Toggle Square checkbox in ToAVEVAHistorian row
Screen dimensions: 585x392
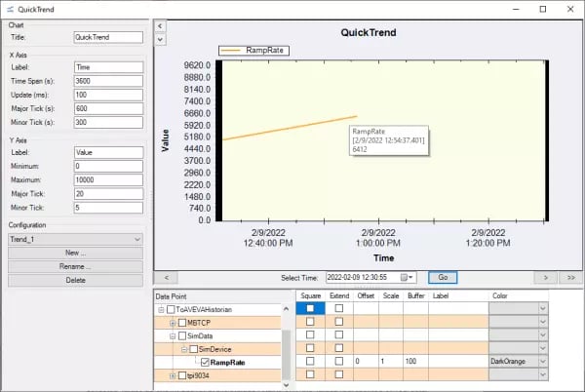(x=310, y=308)
